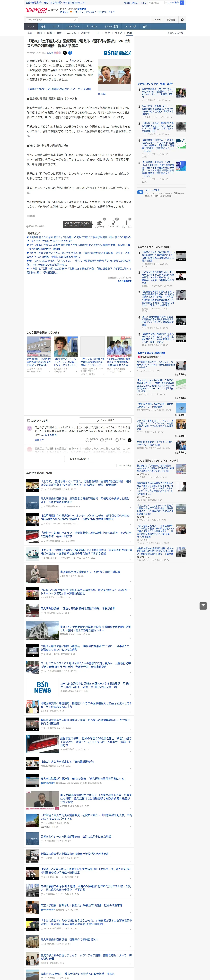210x980 pixels.
Task: Open the article's main photo thumbnail
Action: point(114,75)
